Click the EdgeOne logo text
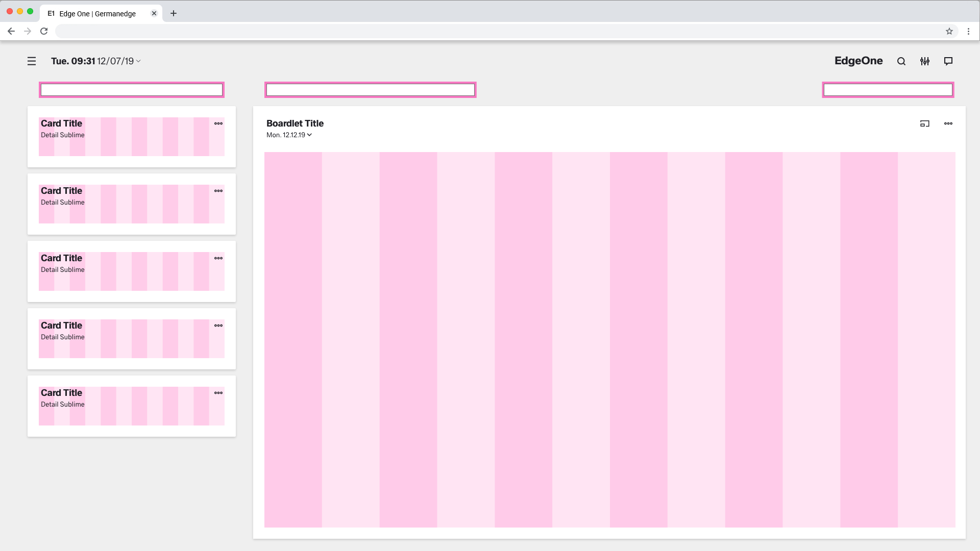The image size is (980, 551). tap(859, 61)
